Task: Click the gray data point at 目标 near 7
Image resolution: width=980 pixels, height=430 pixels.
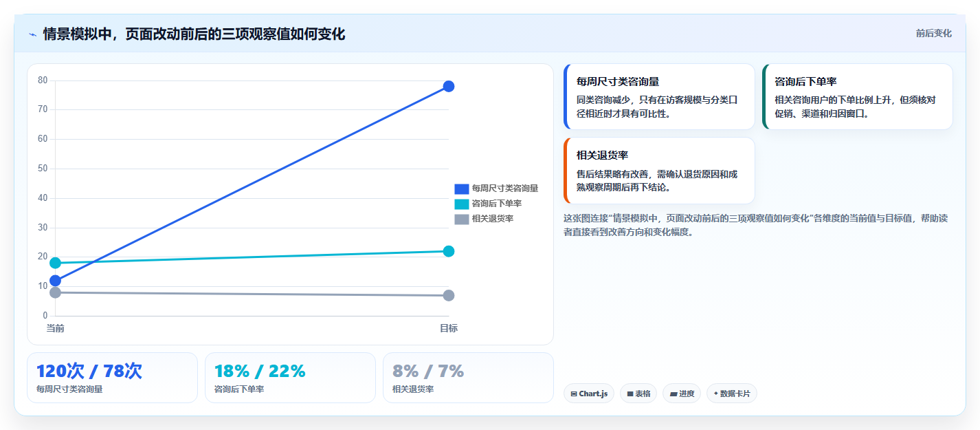Action: tap(449, 295)
